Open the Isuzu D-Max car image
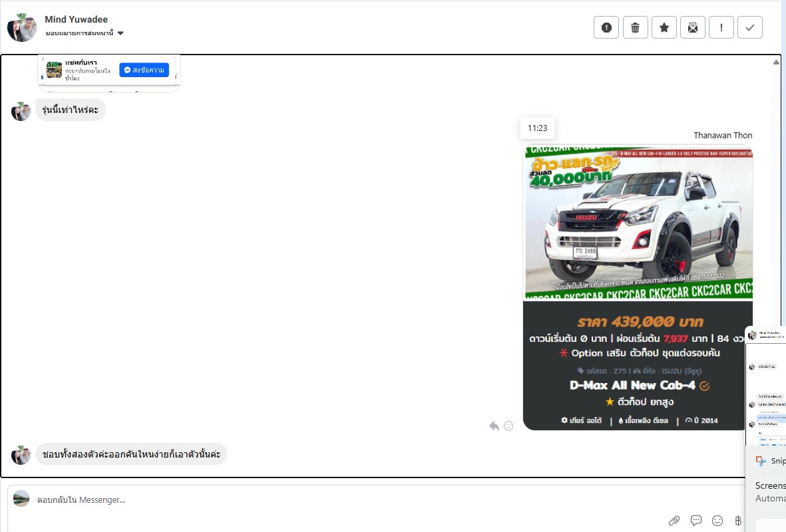The width and height of the screenshot is (786, 532). 638,287
